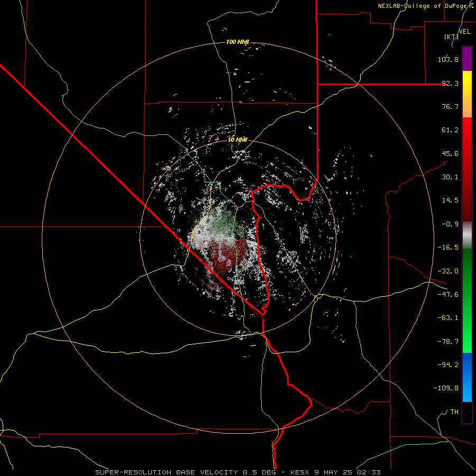Click the TH legend label

click(454, 412)
